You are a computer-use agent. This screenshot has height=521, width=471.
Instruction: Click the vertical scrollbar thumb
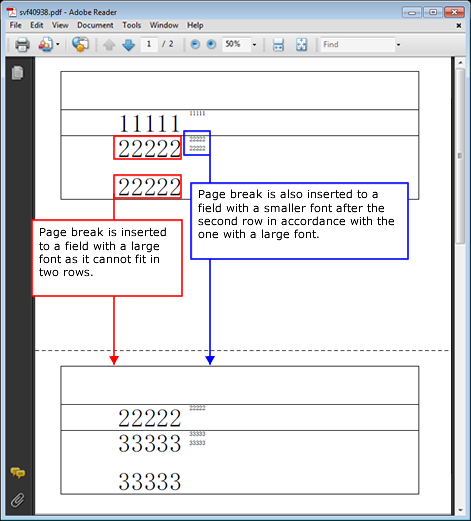click(x=460, y=156)
